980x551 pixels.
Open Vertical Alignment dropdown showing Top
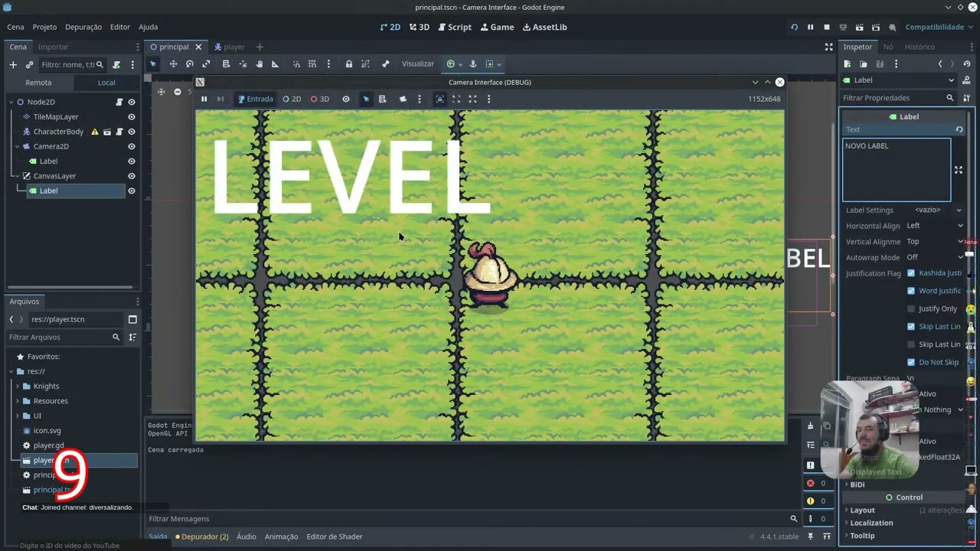coord(934,241)
